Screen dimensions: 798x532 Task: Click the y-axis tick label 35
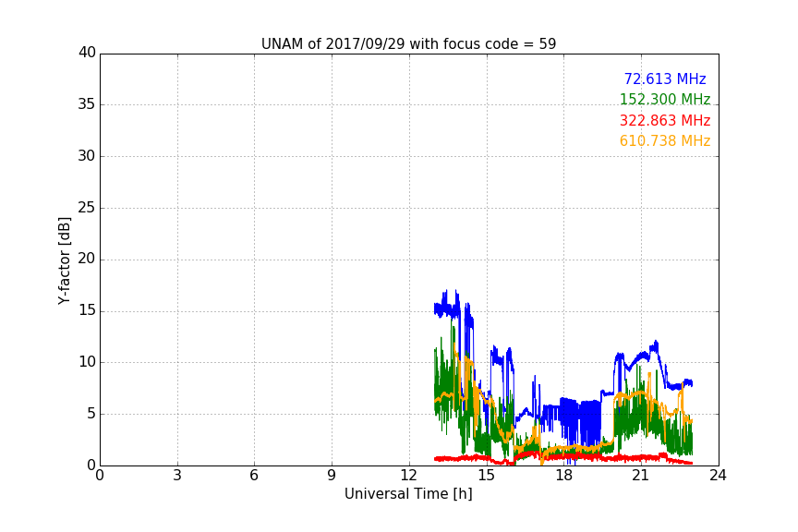87,104
